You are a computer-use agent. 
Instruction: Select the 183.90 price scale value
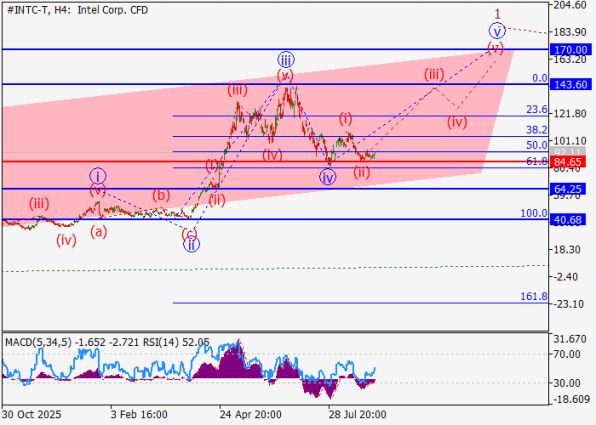[570, 32]
